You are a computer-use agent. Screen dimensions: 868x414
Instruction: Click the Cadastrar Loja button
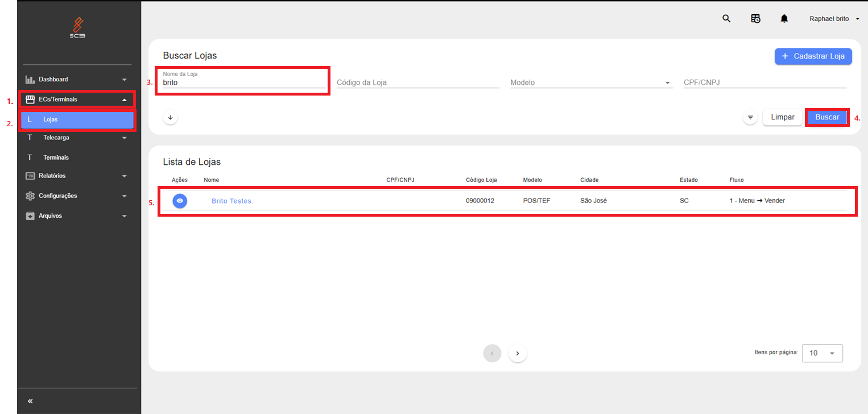(813, 56)
